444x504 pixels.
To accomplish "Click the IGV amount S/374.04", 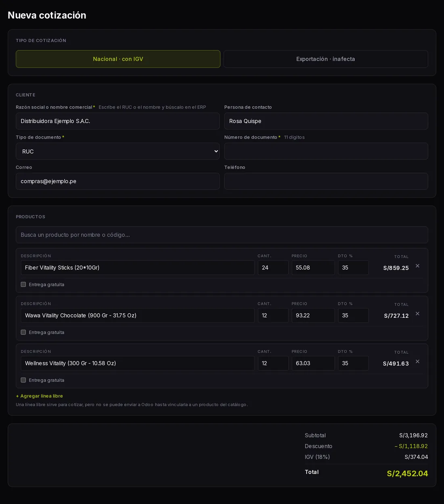I will click(416, 457).
